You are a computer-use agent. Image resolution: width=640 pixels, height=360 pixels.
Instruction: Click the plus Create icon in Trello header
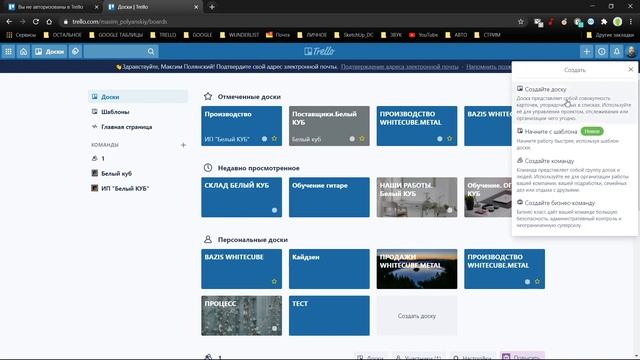587,51
